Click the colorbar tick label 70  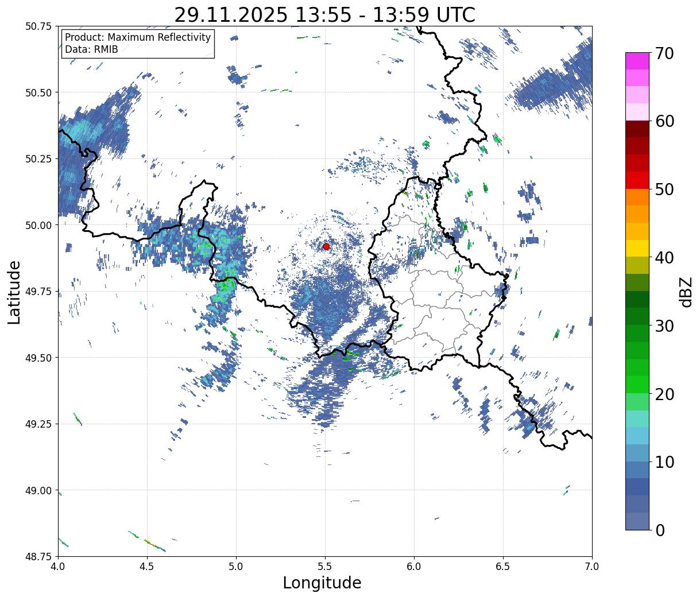tap(664, 53)
